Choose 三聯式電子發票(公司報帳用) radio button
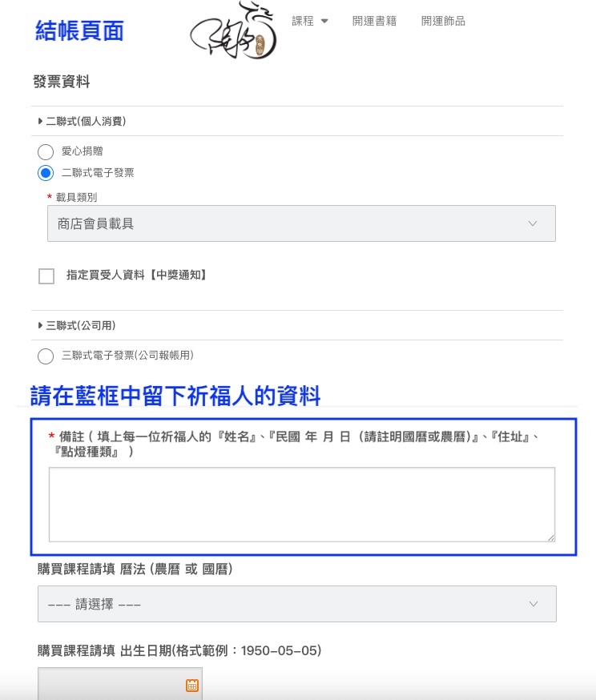596x700 pixels. [46, 356]
